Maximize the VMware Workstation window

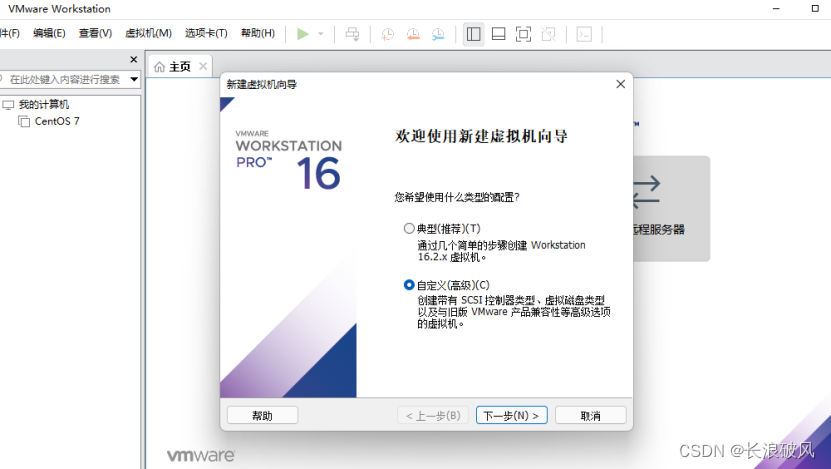click(815, 8)
